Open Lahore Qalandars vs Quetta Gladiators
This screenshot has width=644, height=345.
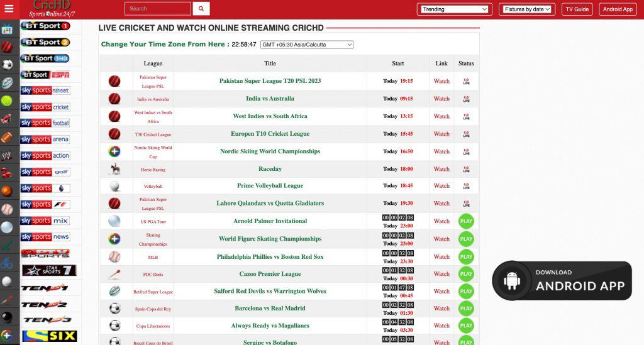point(270,203)
